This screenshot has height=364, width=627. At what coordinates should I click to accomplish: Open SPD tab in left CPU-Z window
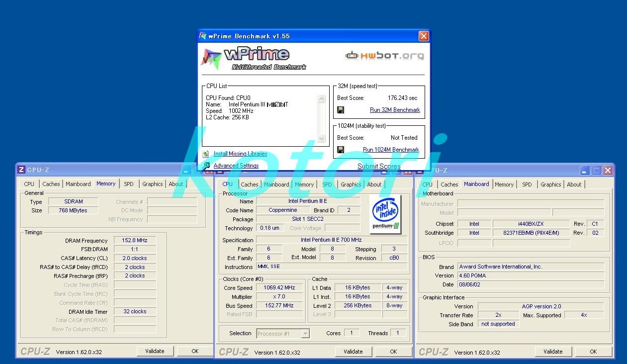click(x=129, y=184)
